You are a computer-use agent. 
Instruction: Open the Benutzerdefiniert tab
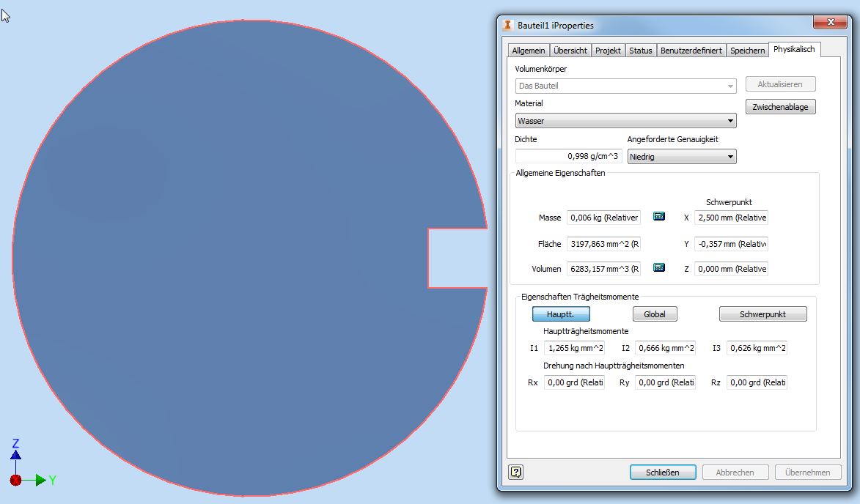691,51
